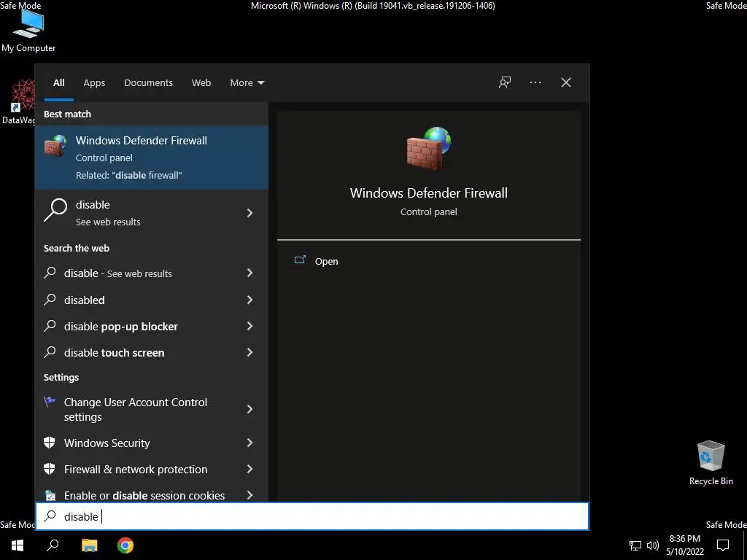Switch to the Documents tab

148,83
